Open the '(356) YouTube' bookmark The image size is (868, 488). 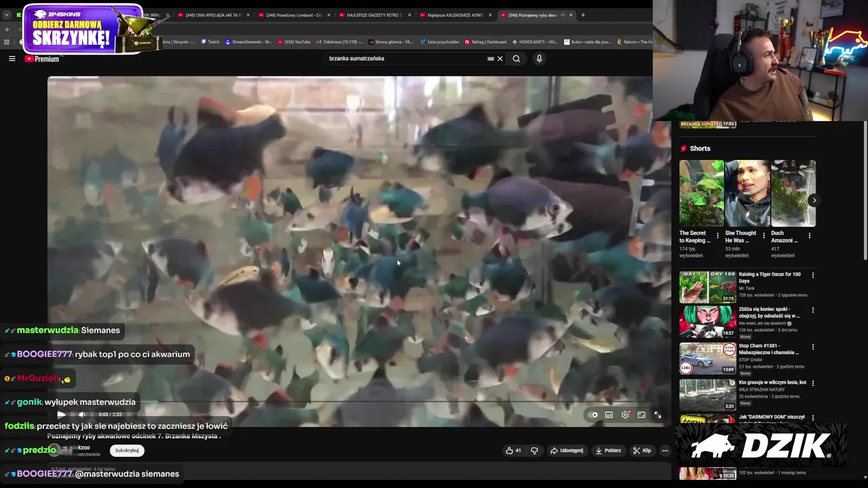click(x=294, y=42)
